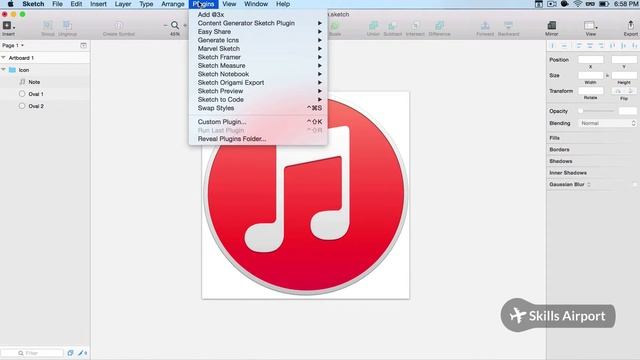This screenshot has width=640, height=360.
Task: Choose Reveal Plugins Folder…
Action: click(x=258, y=139)
